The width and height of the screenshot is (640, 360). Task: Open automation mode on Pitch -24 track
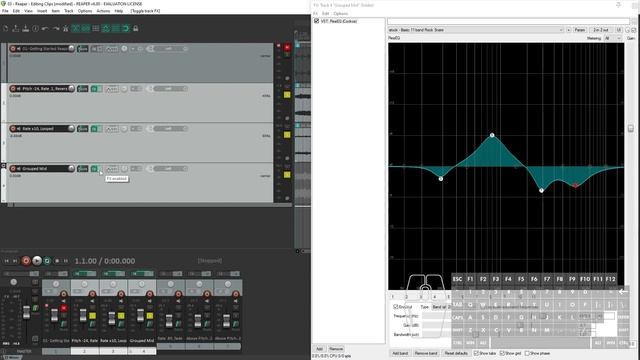112,89
